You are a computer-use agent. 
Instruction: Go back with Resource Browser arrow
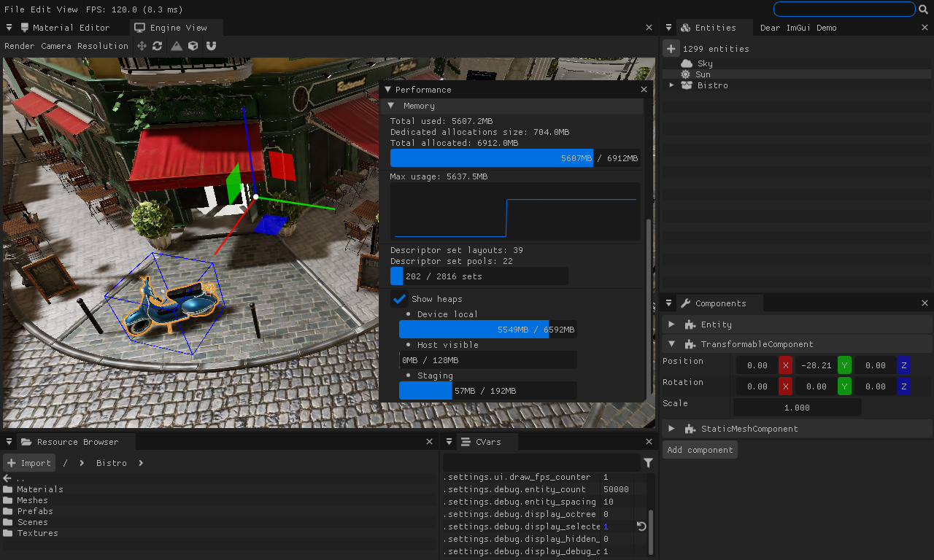pos(7,478)
